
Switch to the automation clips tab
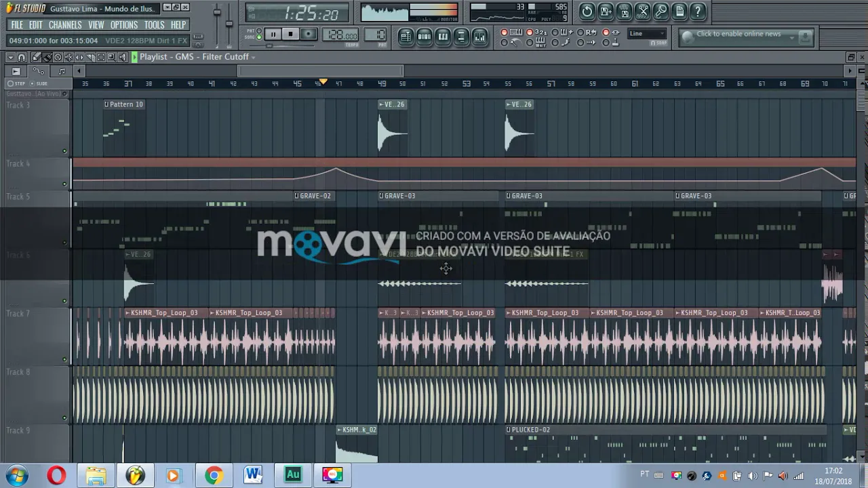coord(39,70)
